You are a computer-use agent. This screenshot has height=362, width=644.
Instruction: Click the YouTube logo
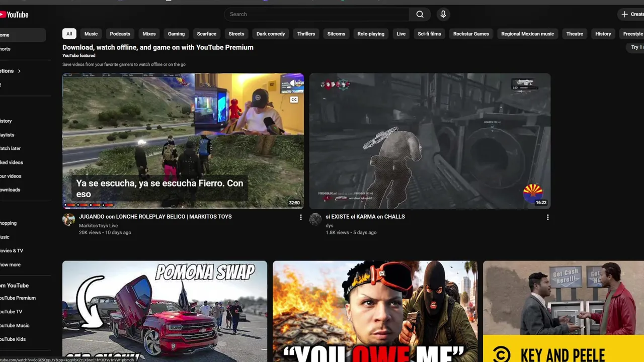[14, 15]
